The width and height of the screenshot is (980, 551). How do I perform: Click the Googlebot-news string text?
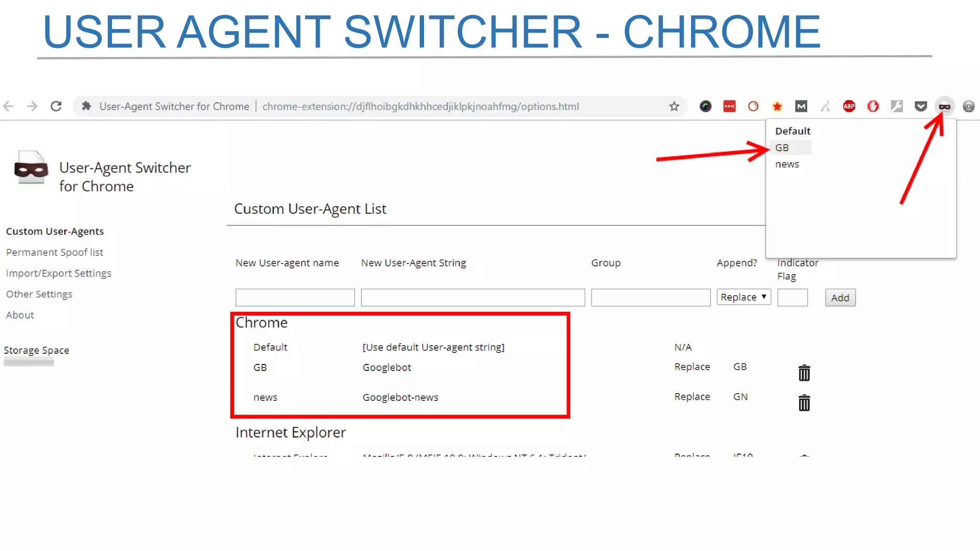coord(401,397)
